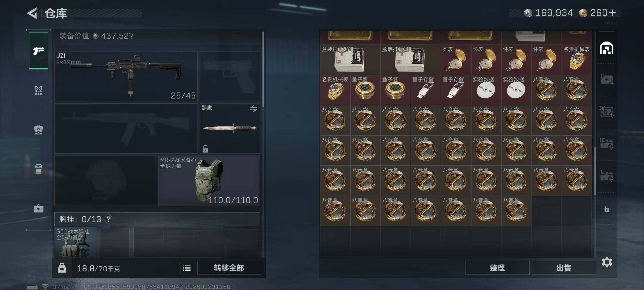Open the armor vest category in sidebar
This screenshot has width=644, height=290.
pyautogui.click(x=38, y=90)
